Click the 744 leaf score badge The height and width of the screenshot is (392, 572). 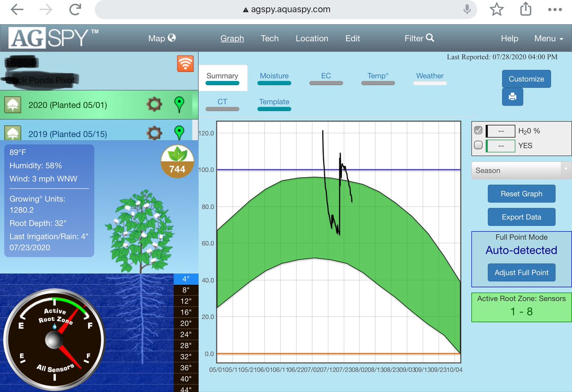point(177,161)
